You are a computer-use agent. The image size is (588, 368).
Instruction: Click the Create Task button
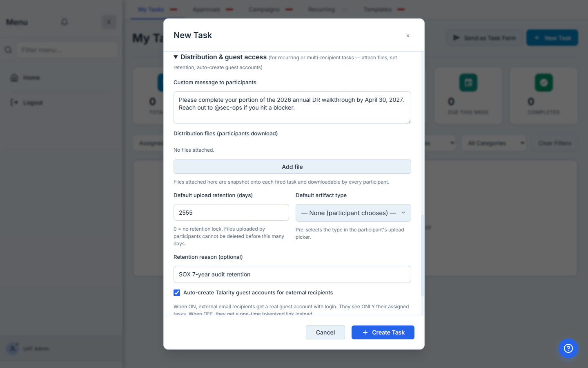pyautogui.click(x=383, y=332)
